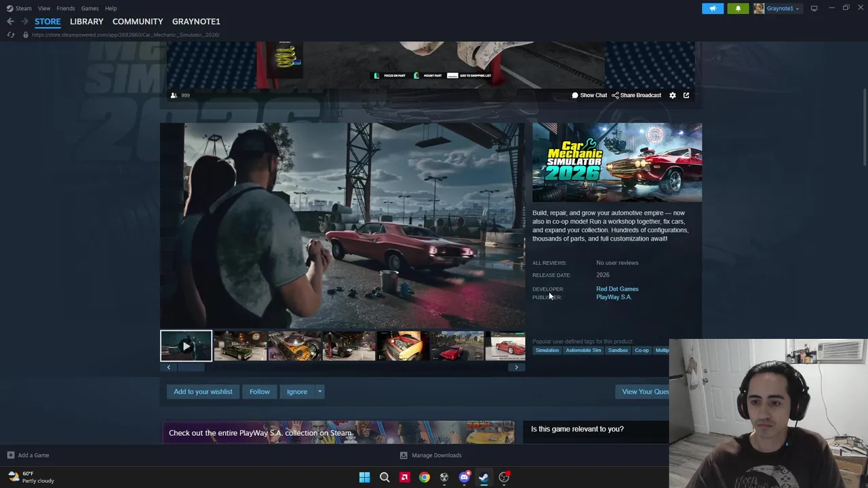Select the Automobile Sim tag
868x488 pixels.
click(583, 350)
